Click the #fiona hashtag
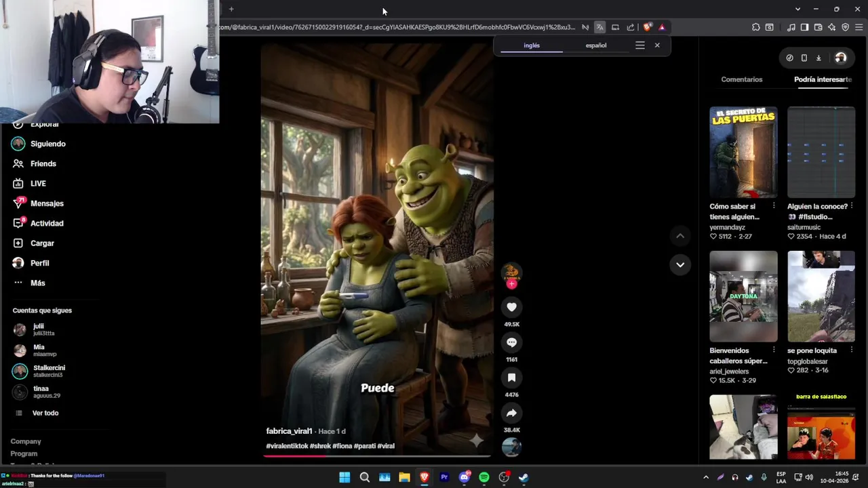868x488 pixels. [x=342, y=446]
